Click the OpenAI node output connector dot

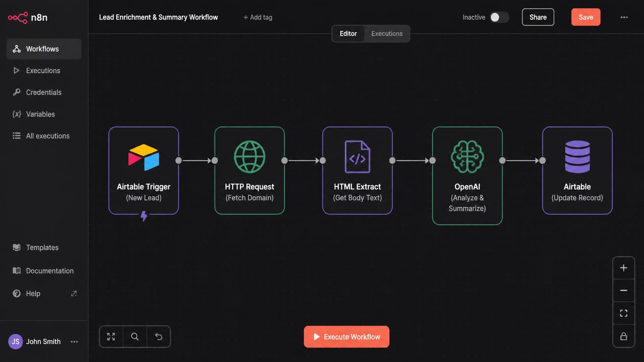tap(502, 161)
